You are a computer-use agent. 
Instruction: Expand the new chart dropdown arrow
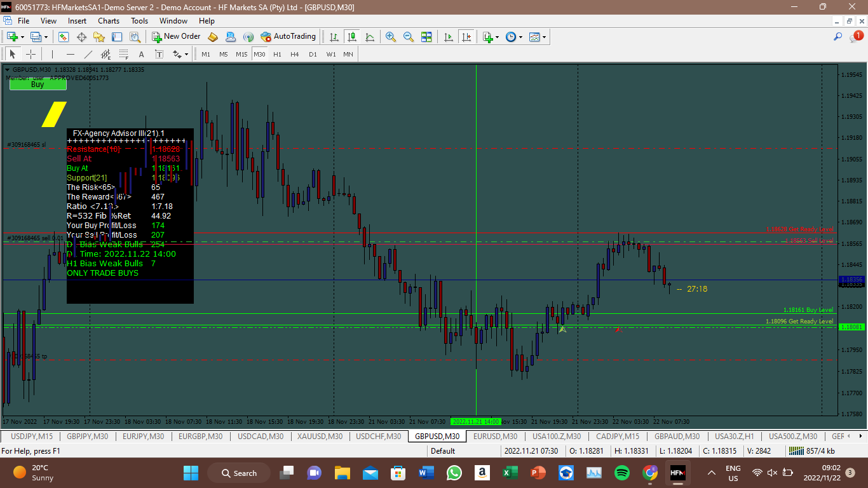[22, 37]
